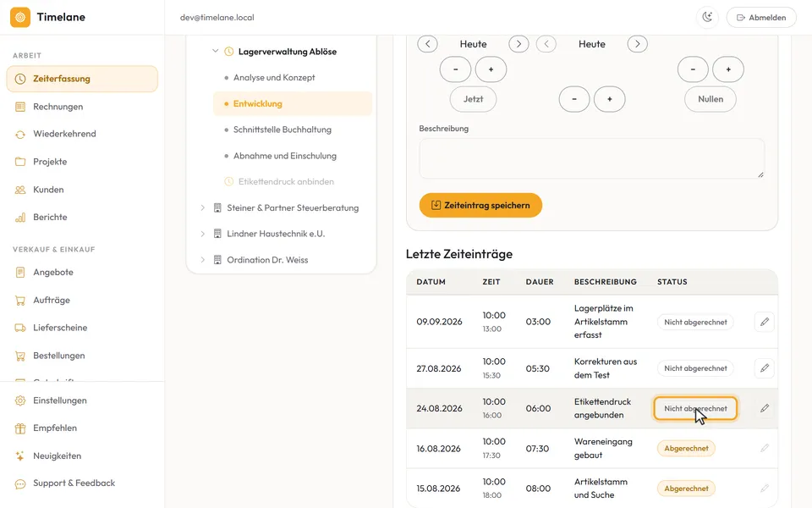Image resolution: width=812 pixels, height=508 pixels.
Task: Click the Abgerechnet badge on the 15.08.2026 row
Action: pos(686,489)
